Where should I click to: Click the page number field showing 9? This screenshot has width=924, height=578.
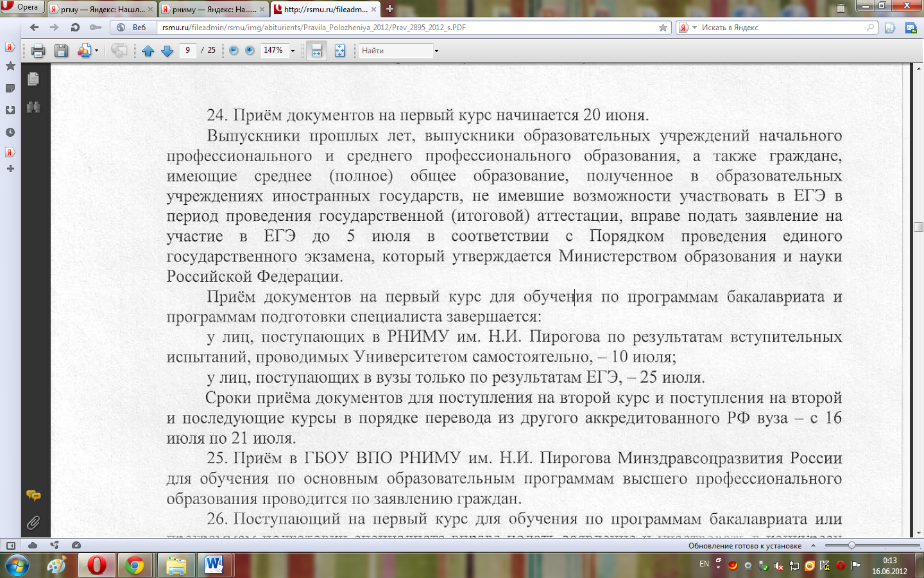188,50
